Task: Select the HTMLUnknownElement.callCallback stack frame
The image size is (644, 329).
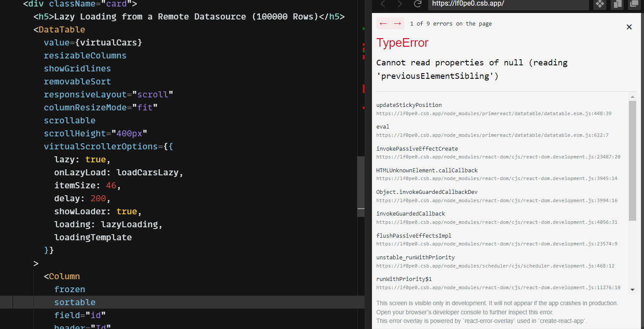Action: pos(427,171)
